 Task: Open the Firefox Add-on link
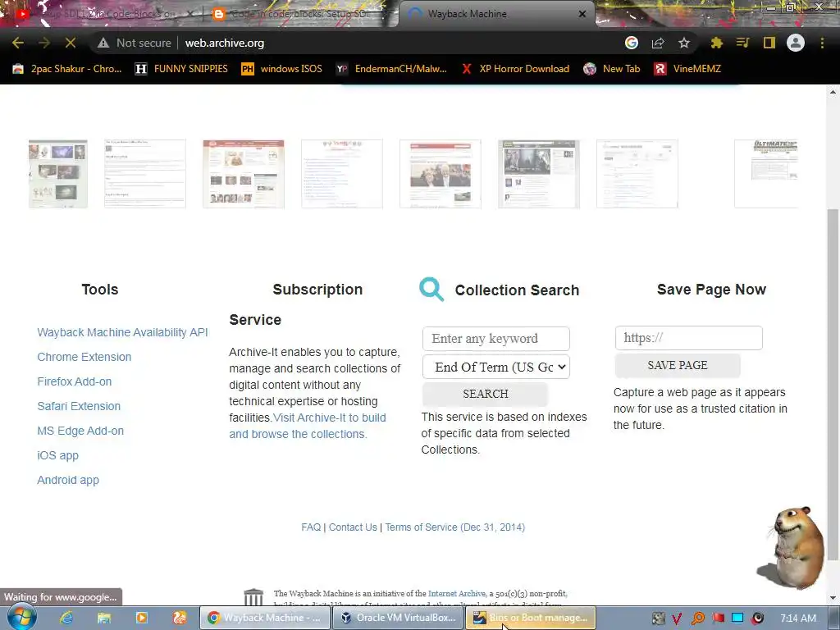(75, 381)
